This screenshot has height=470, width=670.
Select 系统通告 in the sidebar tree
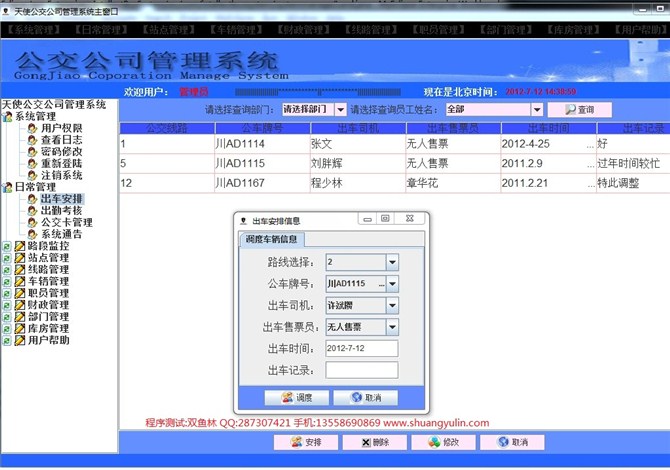62,234
